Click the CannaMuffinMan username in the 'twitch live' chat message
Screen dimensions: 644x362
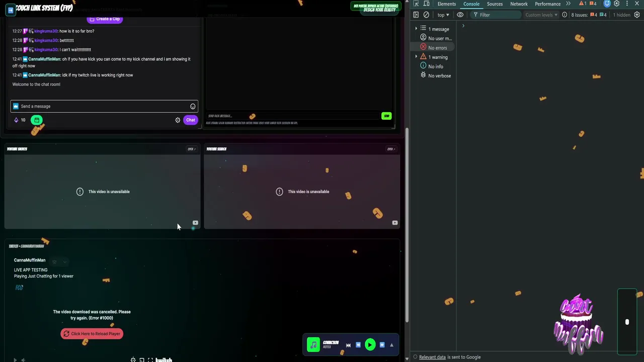[x=44, y=75]
